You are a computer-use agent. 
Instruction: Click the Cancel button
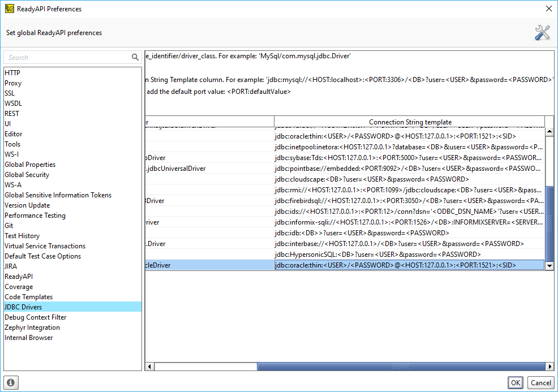[541, 383]
